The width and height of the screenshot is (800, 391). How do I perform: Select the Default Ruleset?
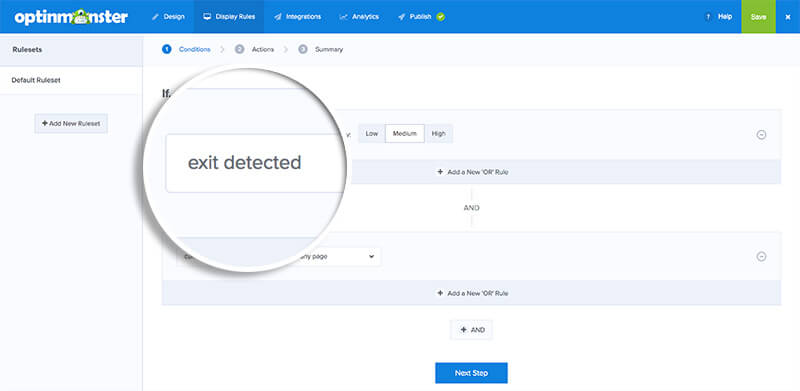[x=71, y=80]
